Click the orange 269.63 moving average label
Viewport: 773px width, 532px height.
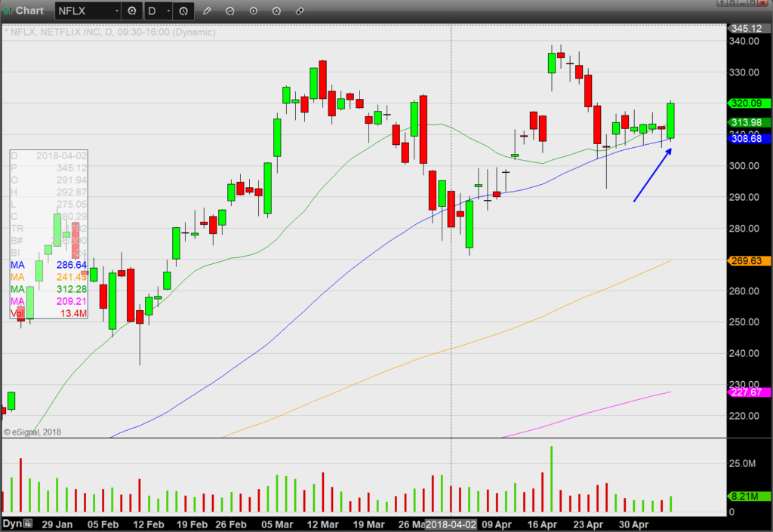[749, 260]
